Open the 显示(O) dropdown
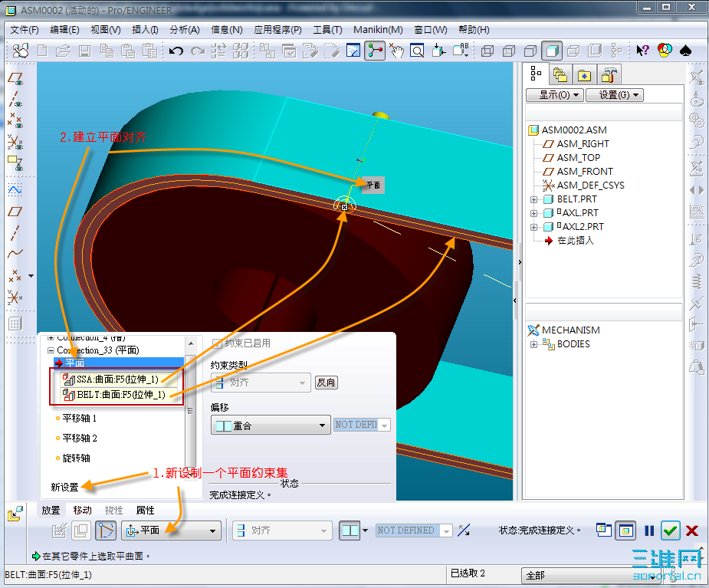Viewport: 709px width, 588px height. click(x=555, y=95)
